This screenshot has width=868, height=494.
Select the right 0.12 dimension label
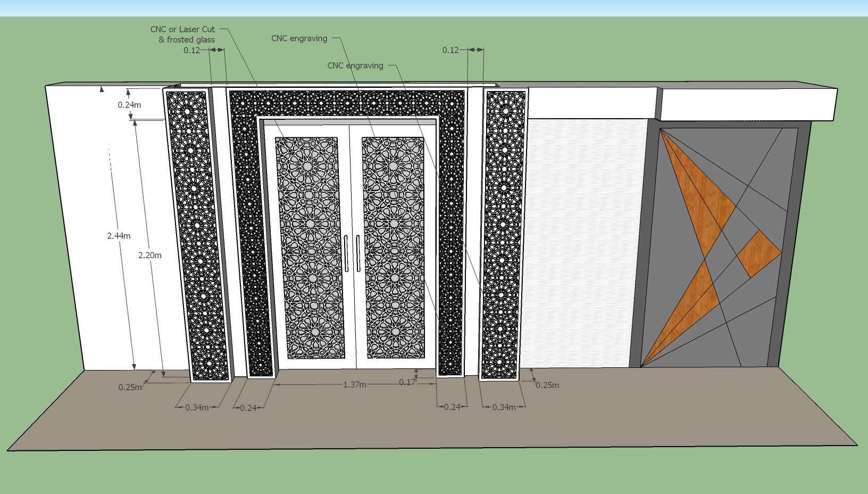[x=450, y=51]
